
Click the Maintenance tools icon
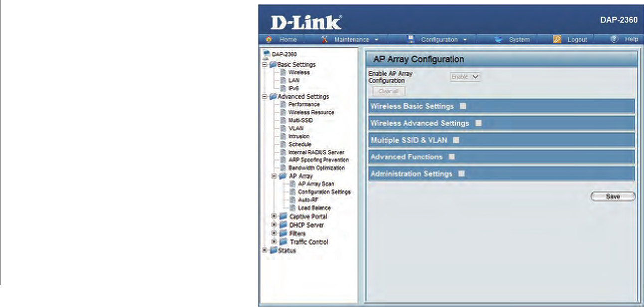324,39
